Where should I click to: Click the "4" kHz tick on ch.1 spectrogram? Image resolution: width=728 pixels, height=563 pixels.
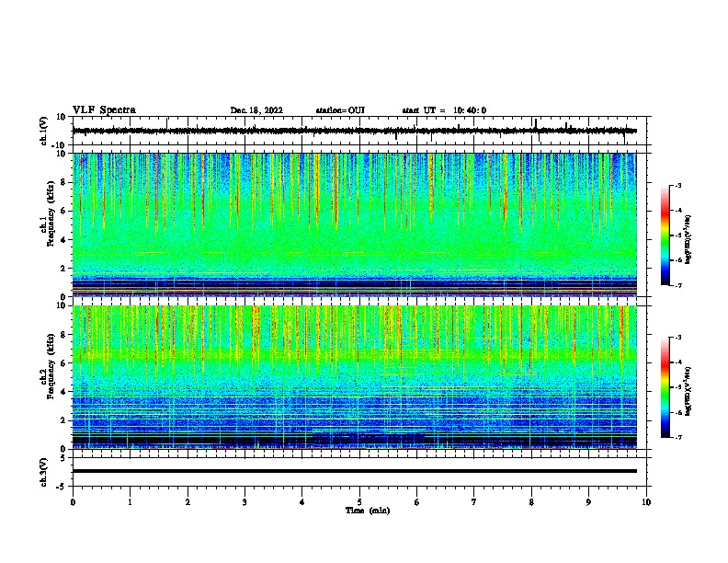[x=63, y=240]
